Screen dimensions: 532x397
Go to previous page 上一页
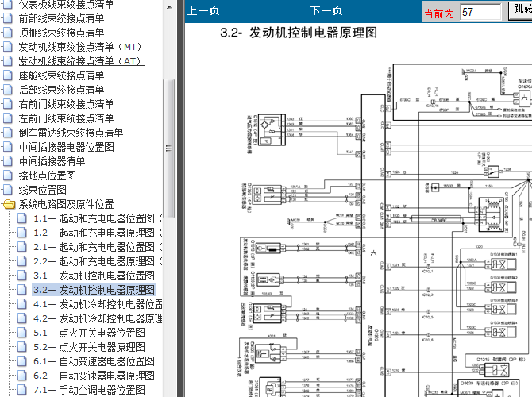point(203,10)
